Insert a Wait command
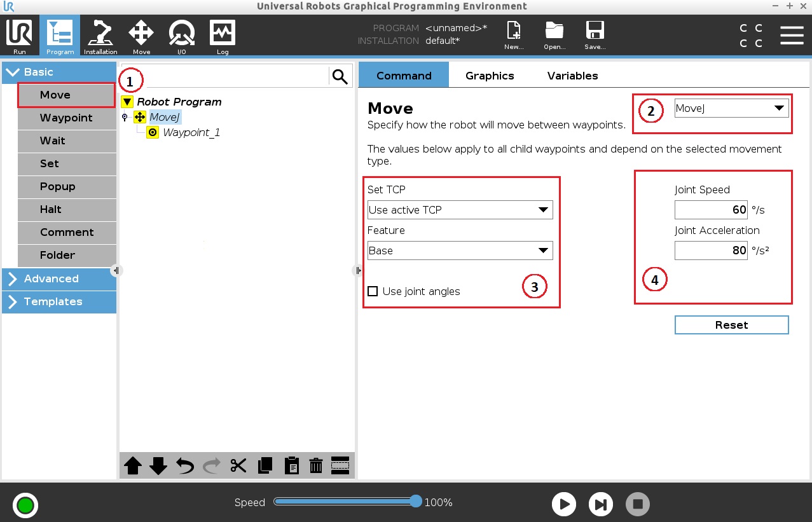 coord(67,141)
